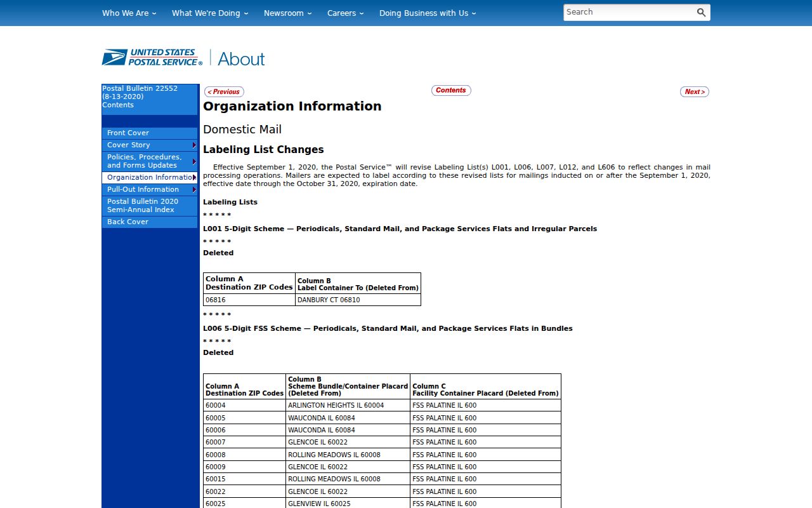This screenshot has height=508, width=812.
Task: Open Doing Business with Us menu
Action: [428, 13]
